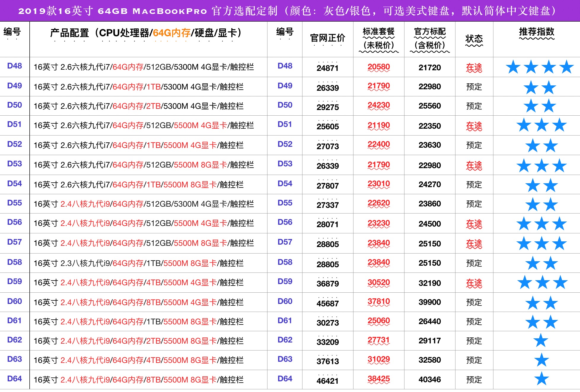Click the price 24871 in row D48
The image size is (580, 392).
point(328,68)
